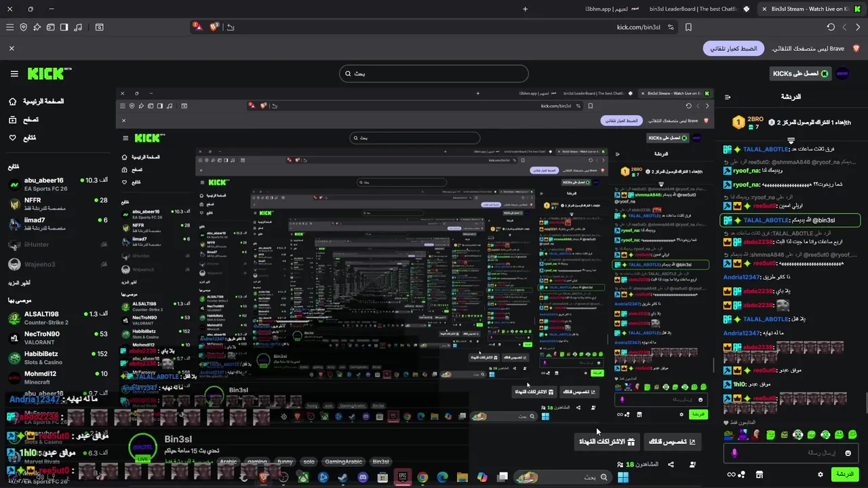Click the Brave Rewards triangle icon in outer address bar
The width and height of the screenshot is (868, 488).
pos(197,27)
